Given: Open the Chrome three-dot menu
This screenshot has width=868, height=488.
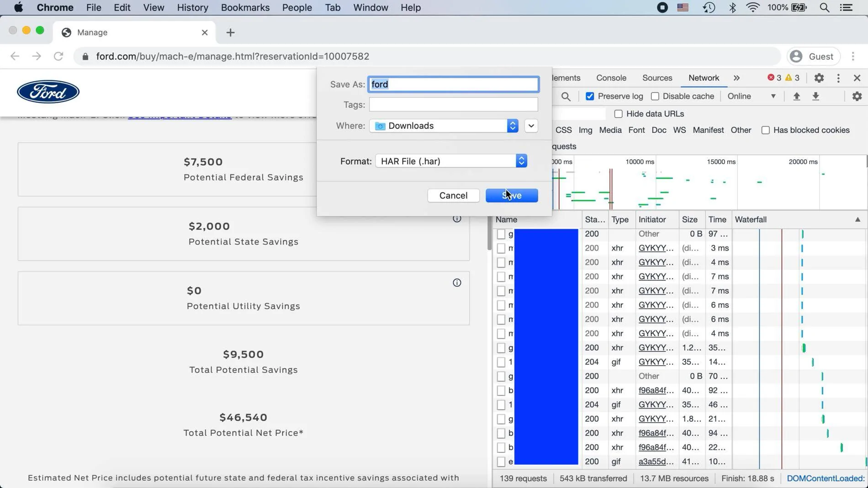Looking at the screenshot, I should 853,56.
